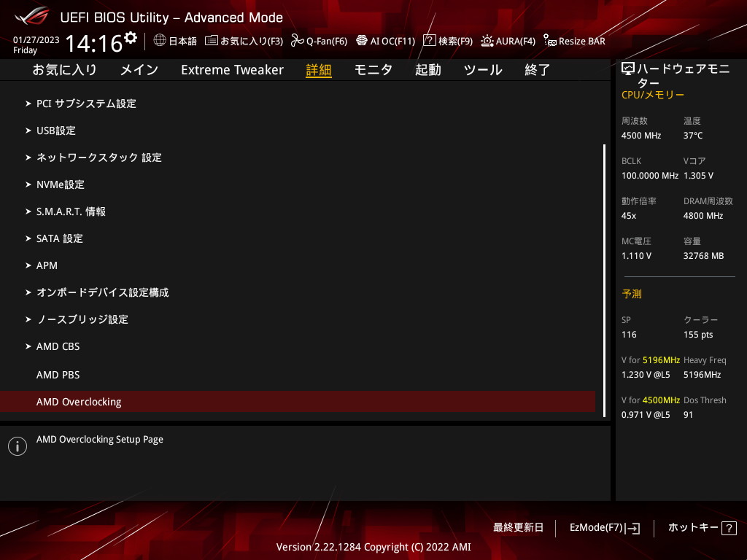Open the Extreme Tweaker tab
The width and height of the screenshot is (747, 560).
point(232,70)
